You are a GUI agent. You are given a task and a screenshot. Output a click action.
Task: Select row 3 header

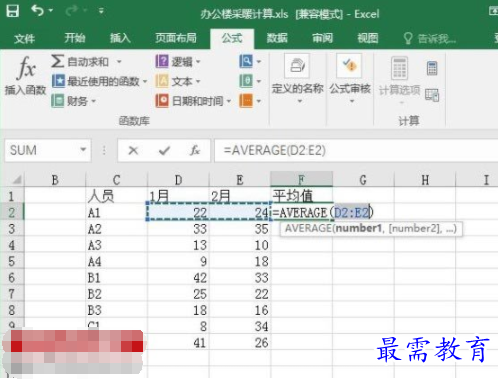coord(12,229)
